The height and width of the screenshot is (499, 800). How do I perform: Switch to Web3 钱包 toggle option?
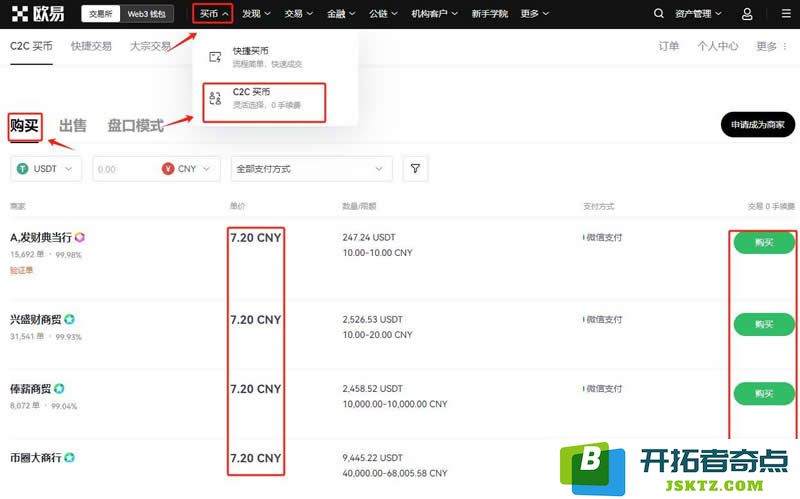pyautogui.click(x=146, y=14)
